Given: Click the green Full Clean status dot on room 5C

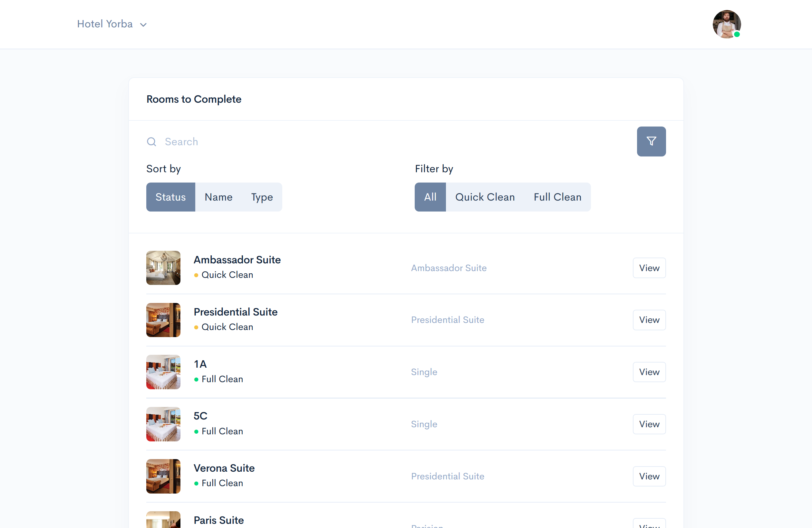Looking at the screenshot, I should (195, 432).
